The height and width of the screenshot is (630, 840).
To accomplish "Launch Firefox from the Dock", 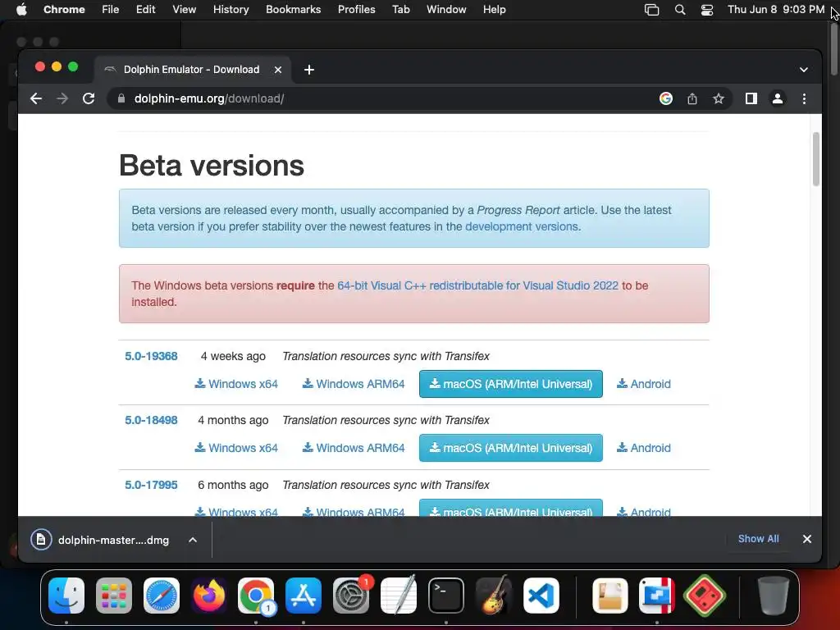I will click(209, 596).
